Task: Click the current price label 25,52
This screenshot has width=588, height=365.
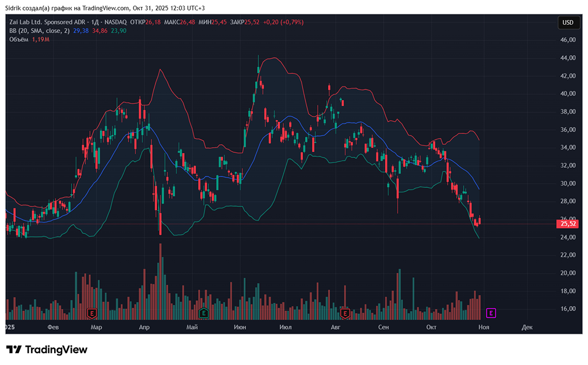Action: (568, 224)
